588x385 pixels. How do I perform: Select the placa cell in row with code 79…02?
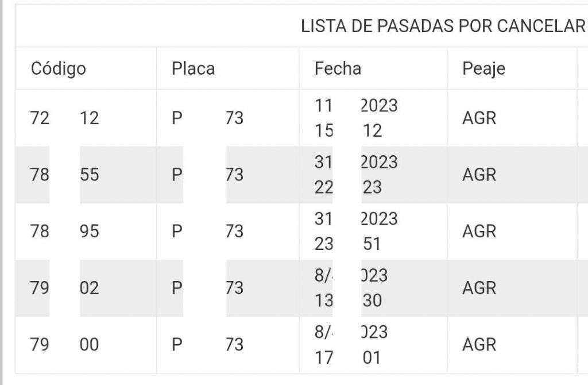click(208, 288)
